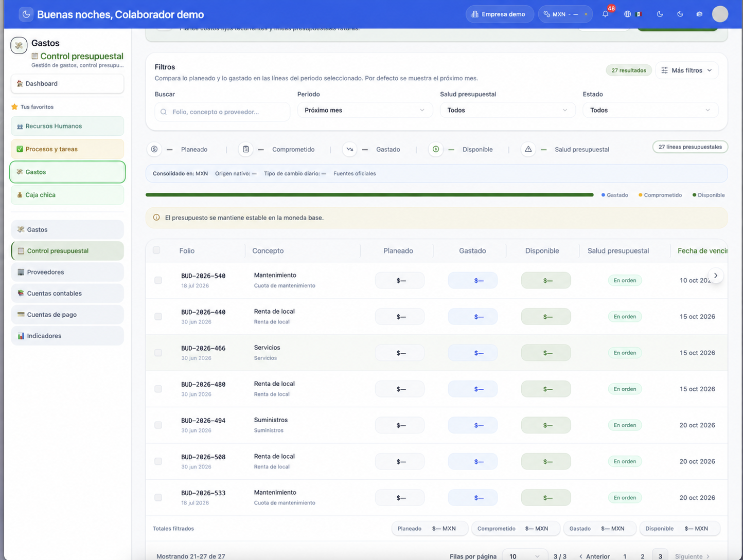Image resolution: width=743 pixels, height=560 pixels.
Task: Click the books icon of Cuentas contables
Action: [x=21, y=293]
